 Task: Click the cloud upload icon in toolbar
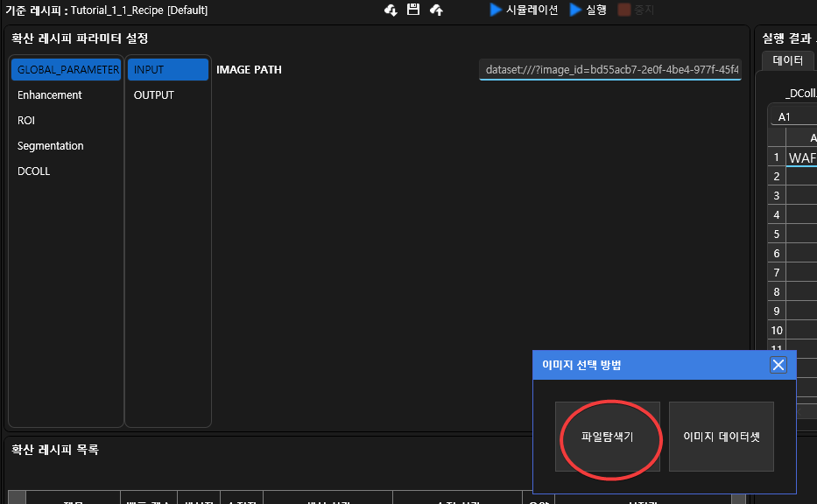436,10
